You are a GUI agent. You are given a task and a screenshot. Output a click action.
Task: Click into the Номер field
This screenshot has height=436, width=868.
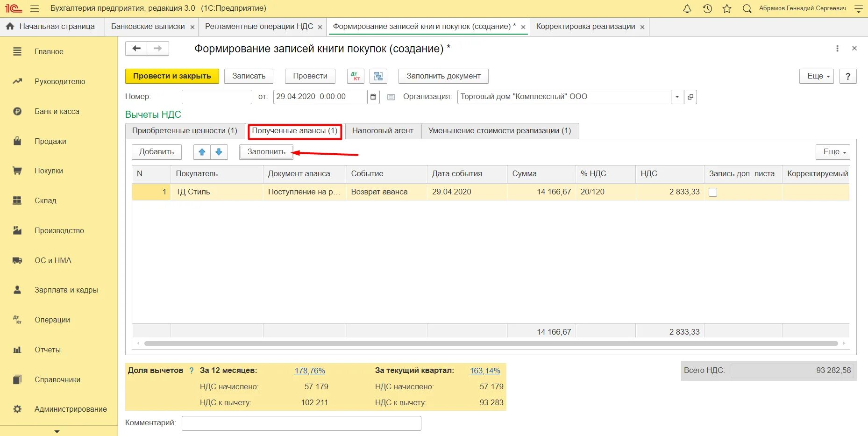coord(217,97)
